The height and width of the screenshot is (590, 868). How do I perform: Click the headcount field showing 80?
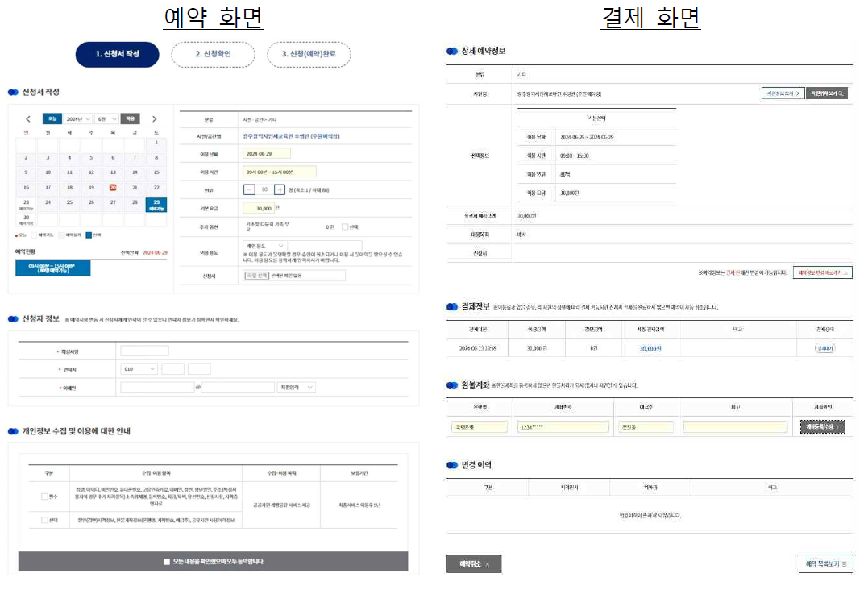pyautogui.click(x=264, y=190)
